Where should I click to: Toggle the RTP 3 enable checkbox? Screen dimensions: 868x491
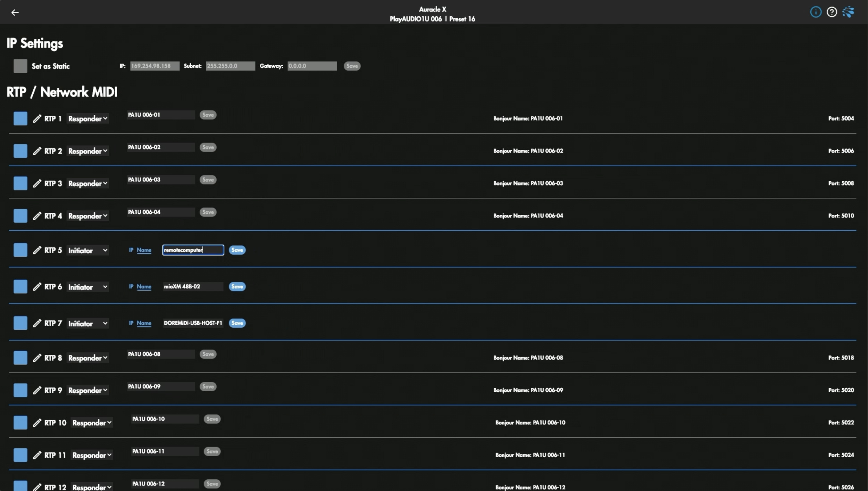pos(20,183)
